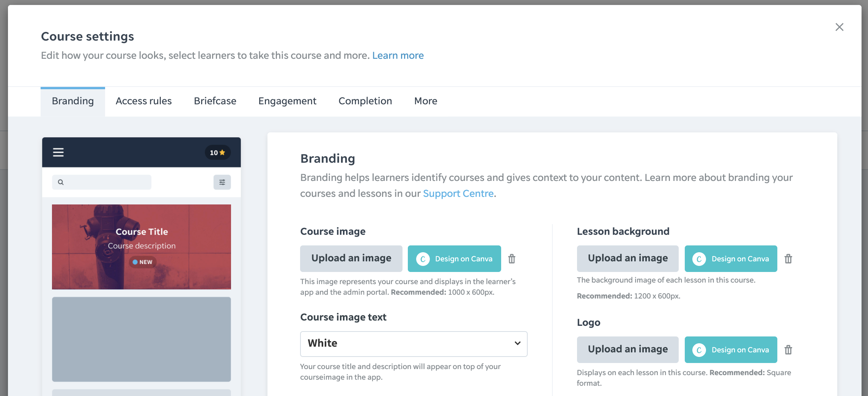Open the Access rules tab
The height and width of the screenshot is (396, 868).
pyautogui.click(x=144, y=101)
